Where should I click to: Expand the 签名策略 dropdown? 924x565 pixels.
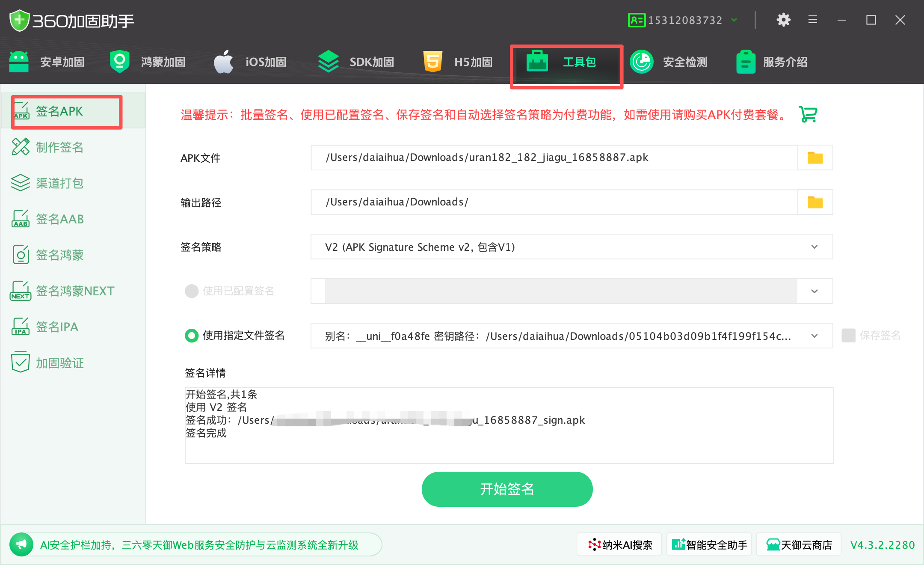(x=814, y=247)
